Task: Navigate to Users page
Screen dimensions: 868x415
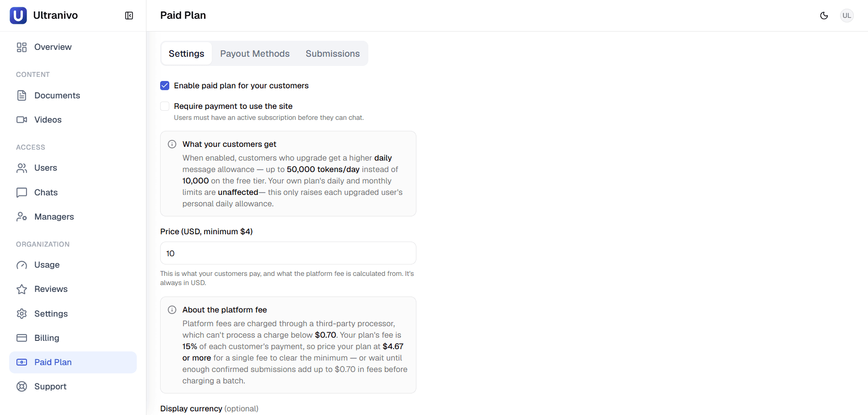Action: (x=73, y=168)
